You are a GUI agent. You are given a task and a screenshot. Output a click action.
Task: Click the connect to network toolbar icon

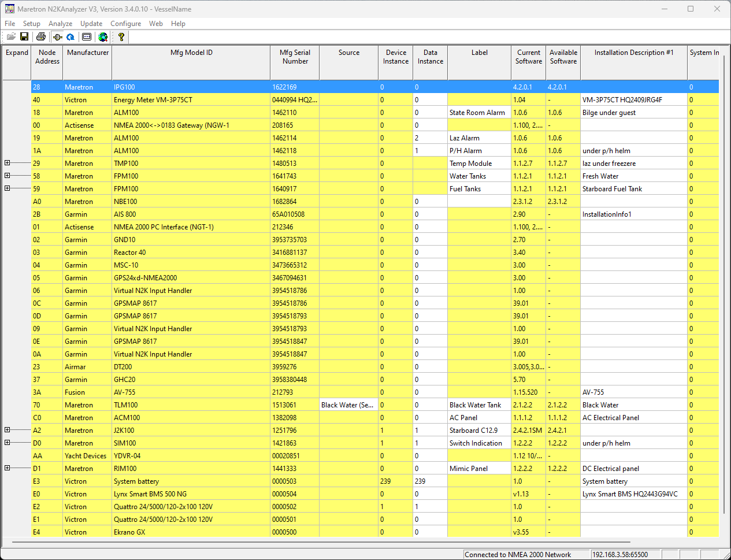click(57, 37)
